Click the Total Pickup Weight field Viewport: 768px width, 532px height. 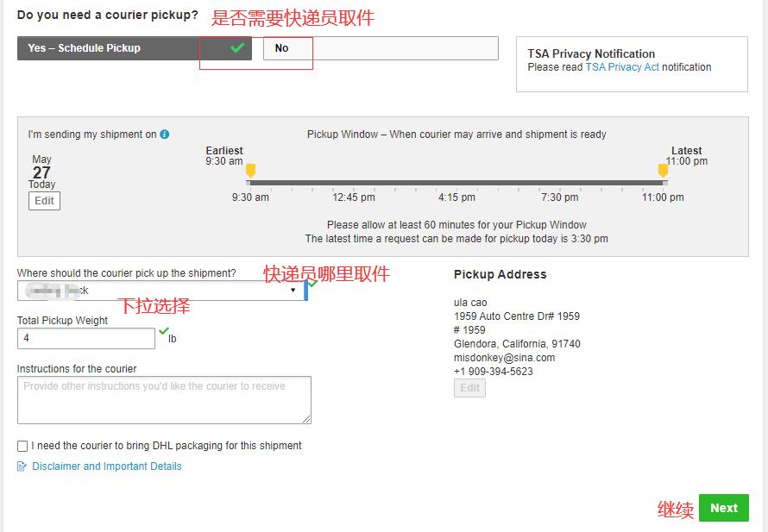(x=86, y=338)
